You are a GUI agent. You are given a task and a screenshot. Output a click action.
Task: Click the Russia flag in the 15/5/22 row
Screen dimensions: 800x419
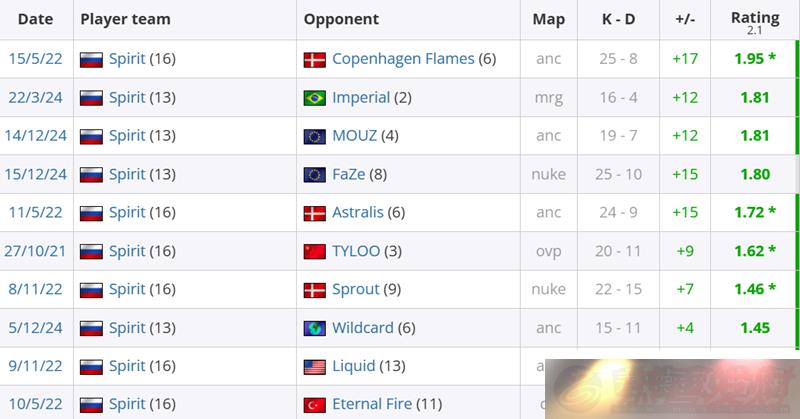tap(91, 60)
